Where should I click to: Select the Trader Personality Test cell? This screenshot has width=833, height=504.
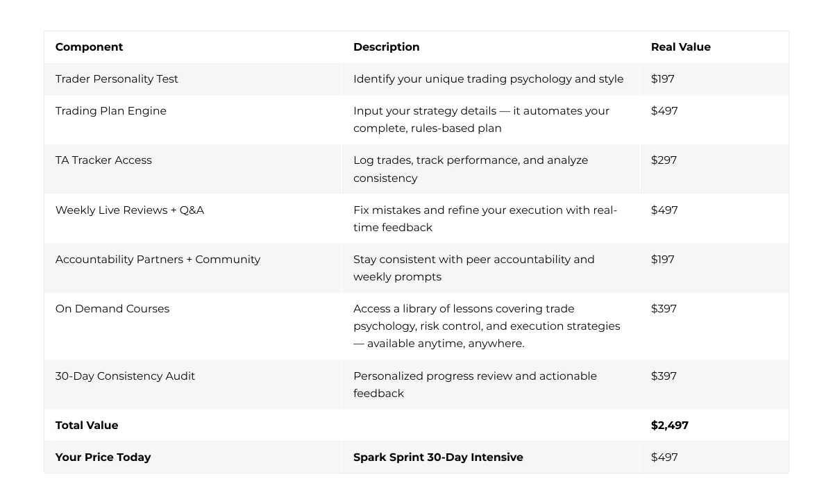click(117, 79)
